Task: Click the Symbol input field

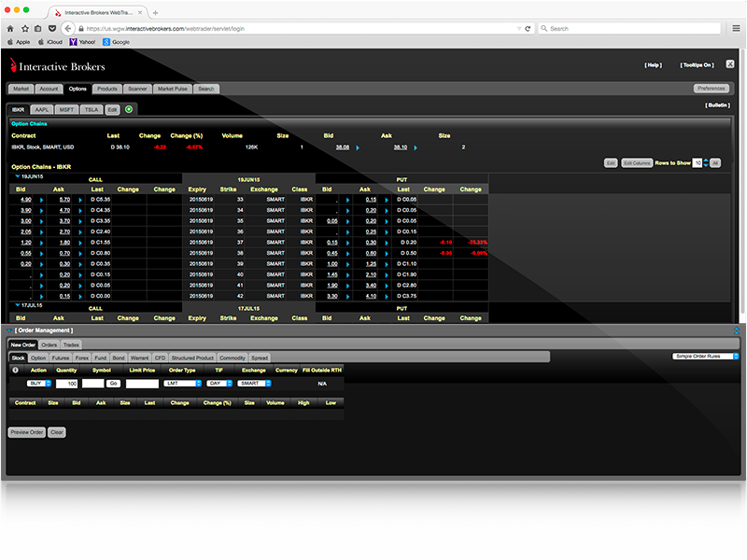Action: click(92, 384)
